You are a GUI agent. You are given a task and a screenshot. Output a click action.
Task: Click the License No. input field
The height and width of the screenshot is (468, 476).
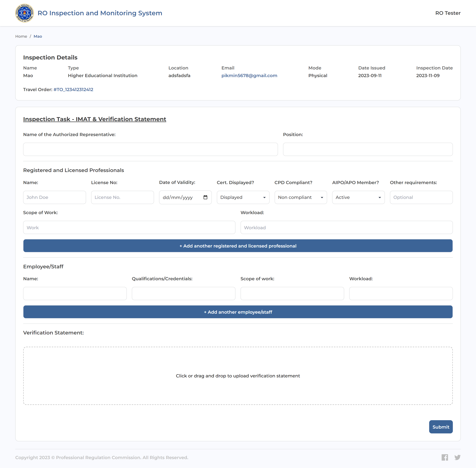pos(122,197)
